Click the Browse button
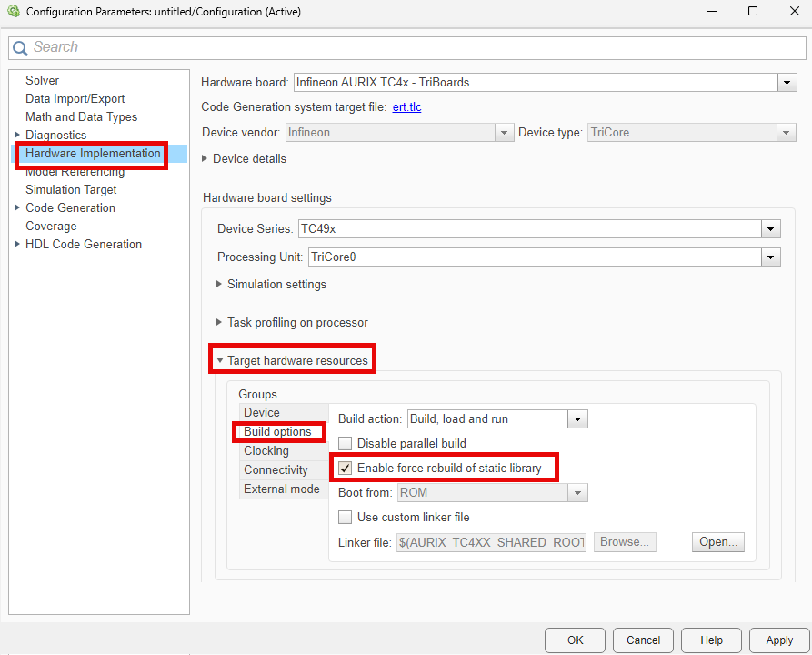This screenshot has height=655, width=812. [x=625, y=541]
